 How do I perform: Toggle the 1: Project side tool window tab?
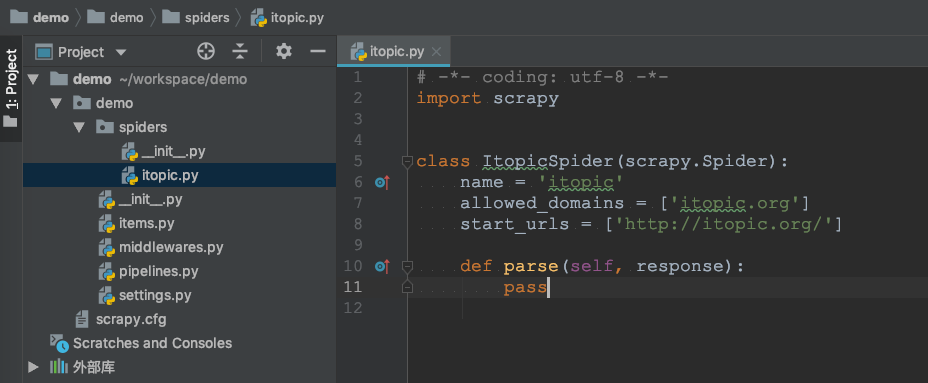pyautogui.click(x=11, y=88)
